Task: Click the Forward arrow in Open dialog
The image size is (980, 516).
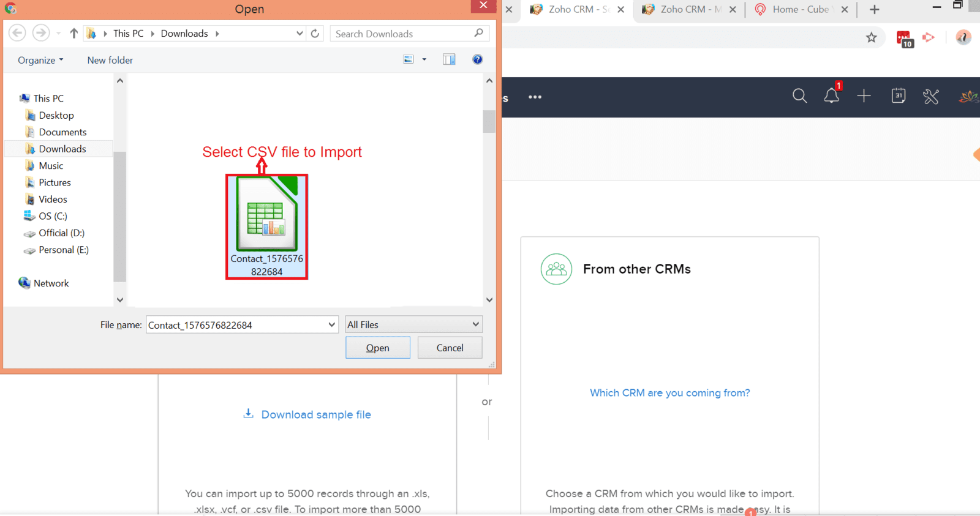Action: [40, 33]
